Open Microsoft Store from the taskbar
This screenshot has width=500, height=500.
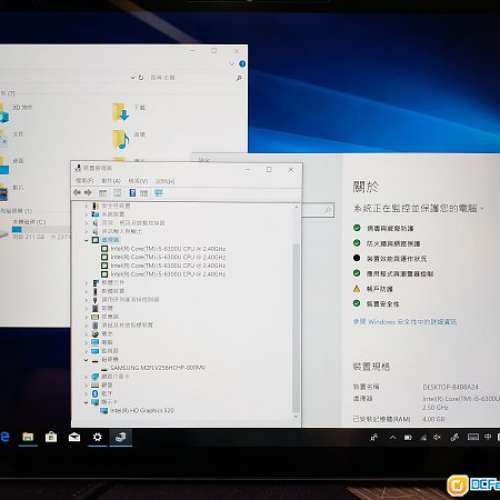51,437
